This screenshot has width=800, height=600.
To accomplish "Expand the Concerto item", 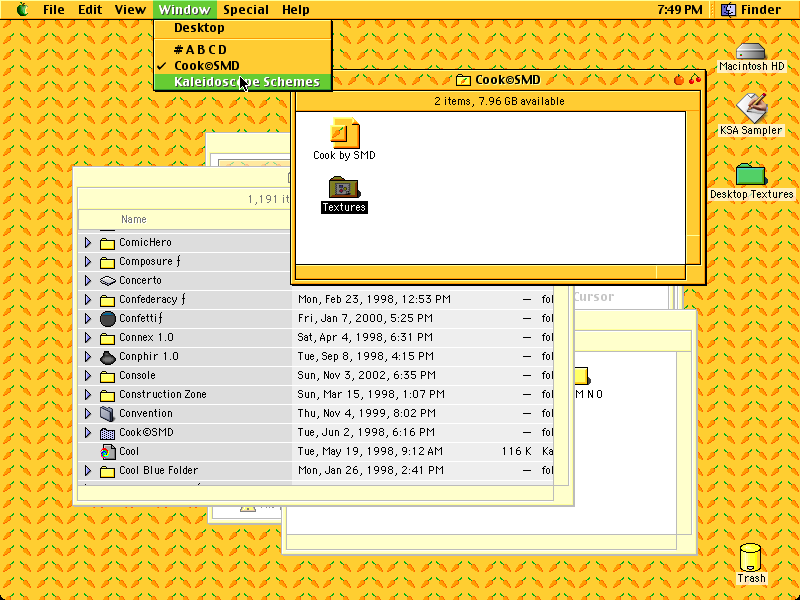I will 88,281.
